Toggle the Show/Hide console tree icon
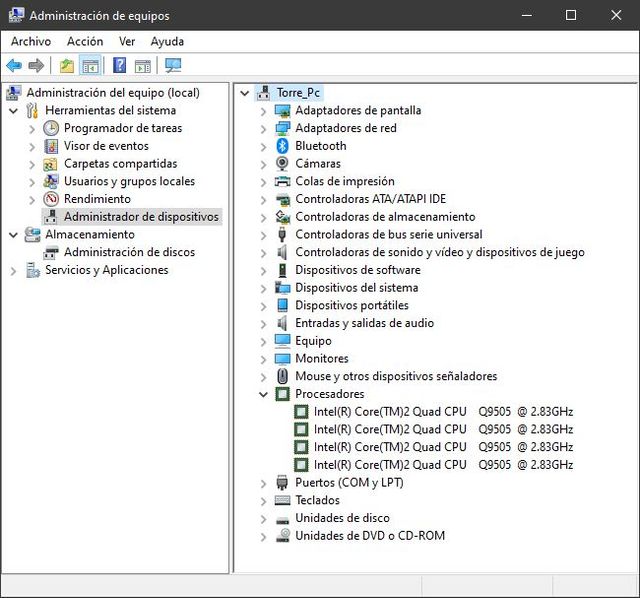640x598 pixels. coord(90,65)
